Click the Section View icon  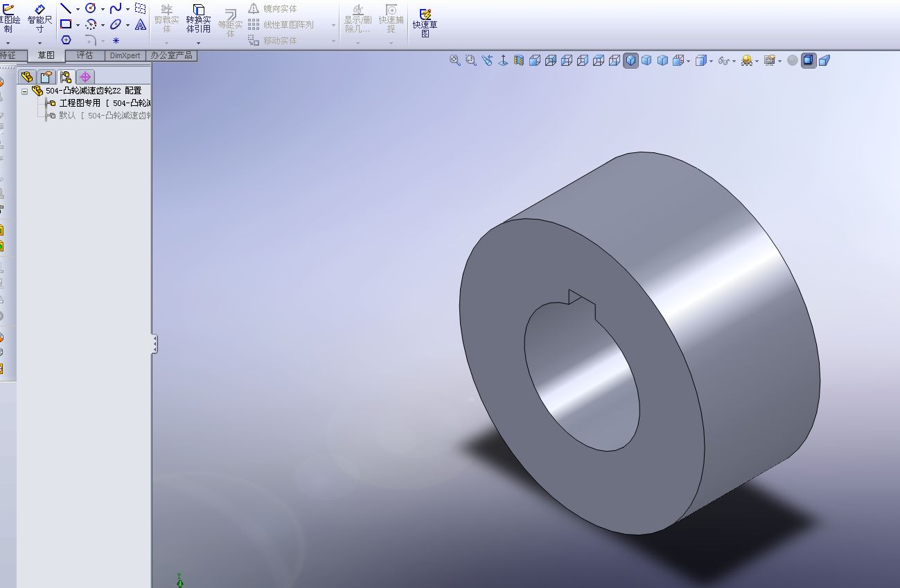point(519,60)
